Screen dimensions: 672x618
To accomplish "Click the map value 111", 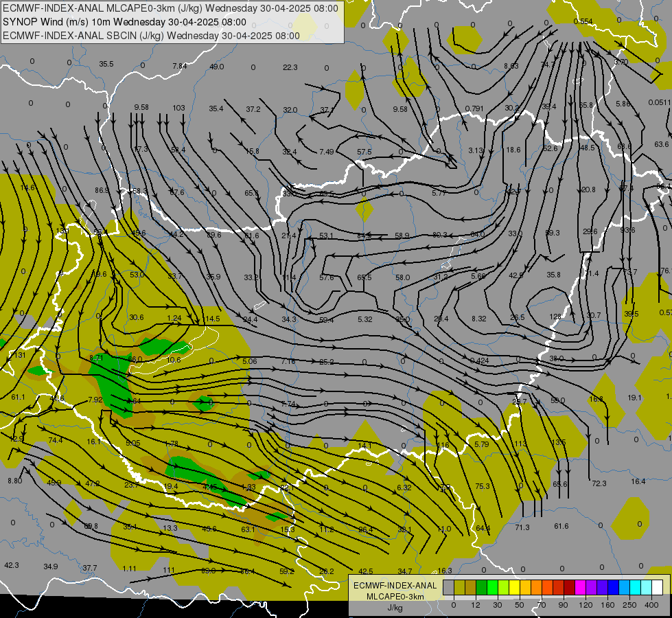I will [x=169, y=570].
